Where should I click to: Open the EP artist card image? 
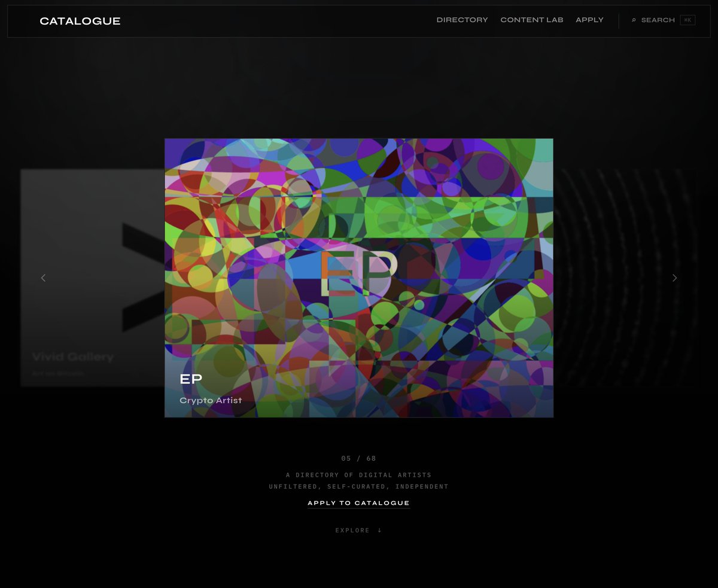[x=359, y=278]
